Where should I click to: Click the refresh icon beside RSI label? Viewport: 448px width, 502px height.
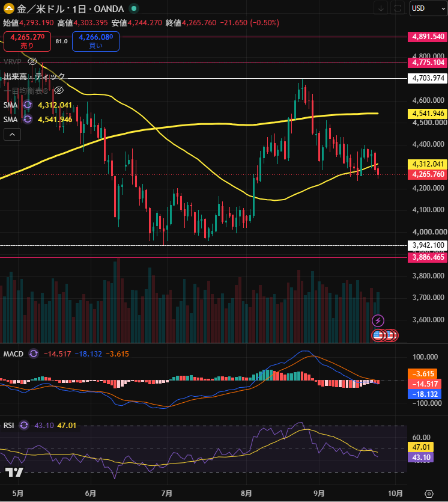click(x=23, y=426)
